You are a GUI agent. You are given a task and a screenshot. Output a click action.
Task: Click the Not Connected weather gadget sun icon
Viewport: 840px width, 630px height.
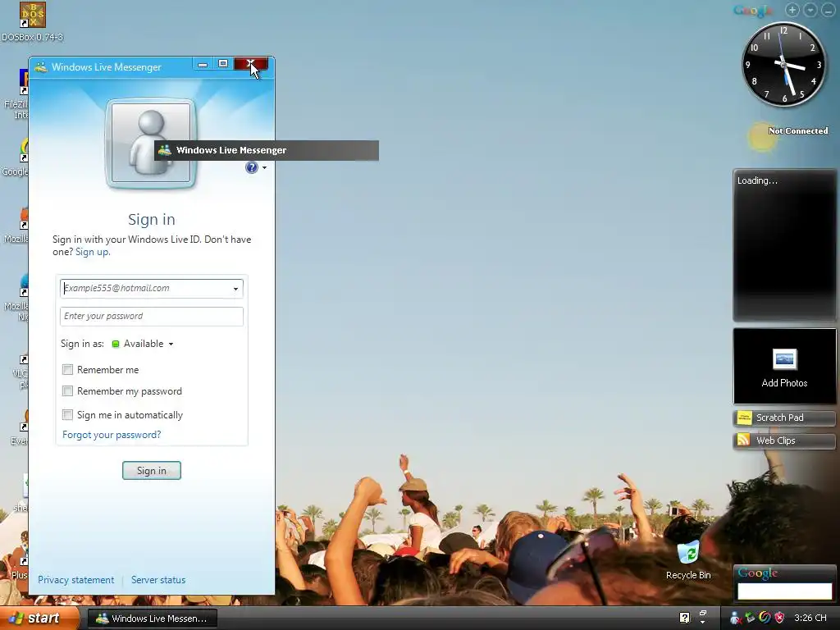click(761, 137)
